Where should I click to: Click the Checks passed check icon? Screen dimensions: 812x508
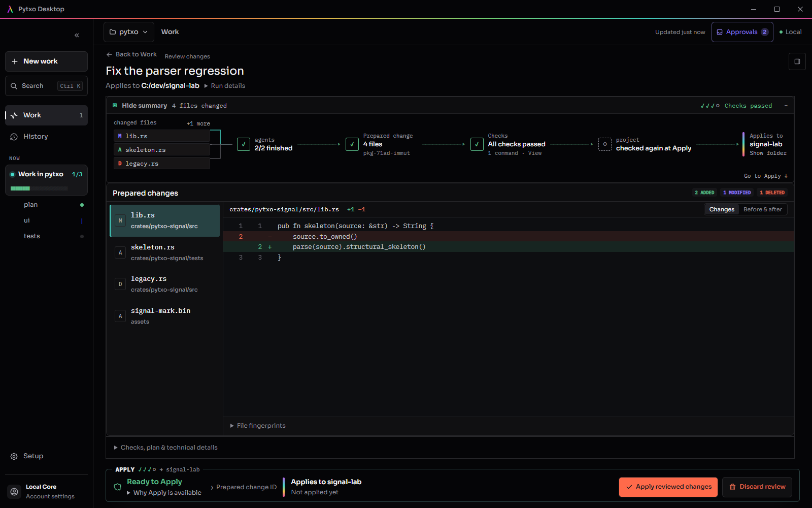click(477, 144)
